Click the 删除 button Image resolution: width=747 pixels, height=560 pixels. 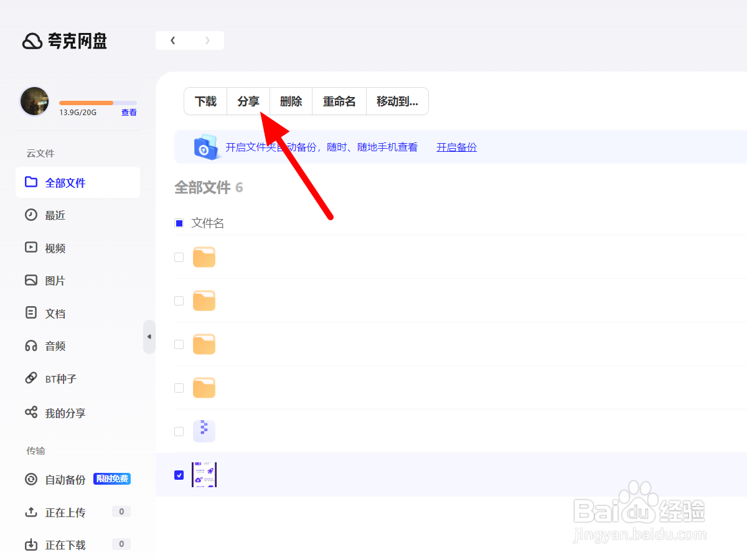[291, 101]
